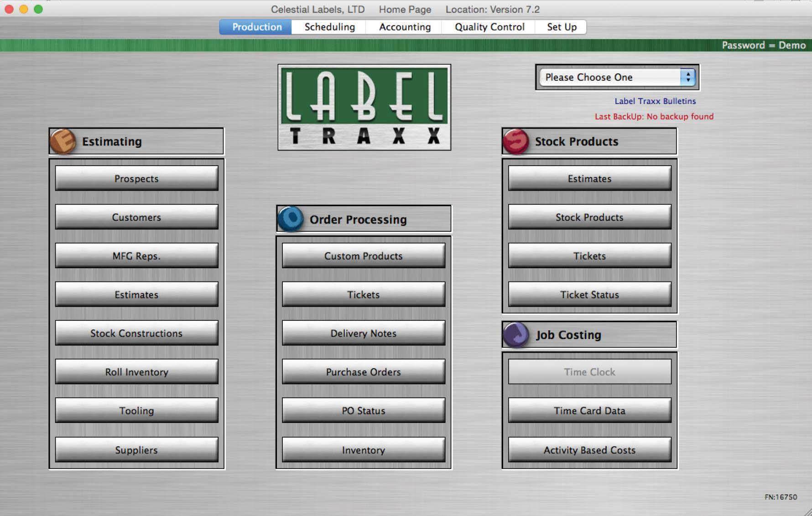
Task: Click the Stock Products section header
Action: (x=589, y=141)
